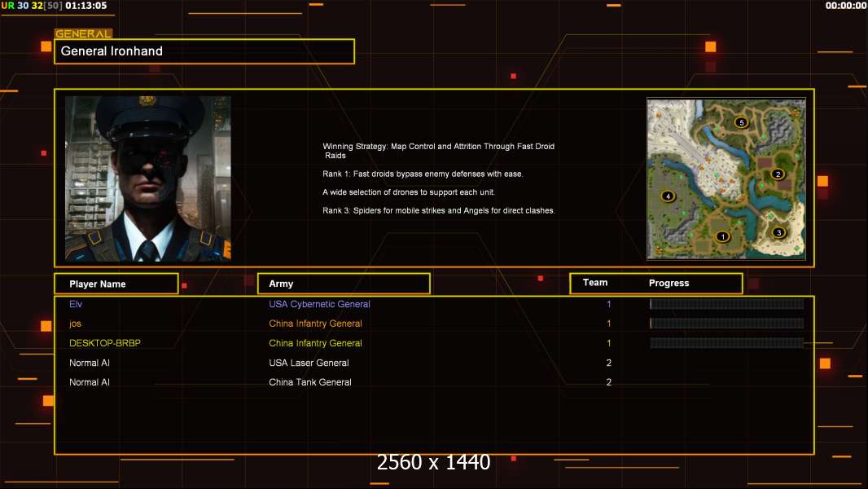Click USA Cybernetic General army entry
This screenshot has width=868, height=489.
tap(319, 304)
